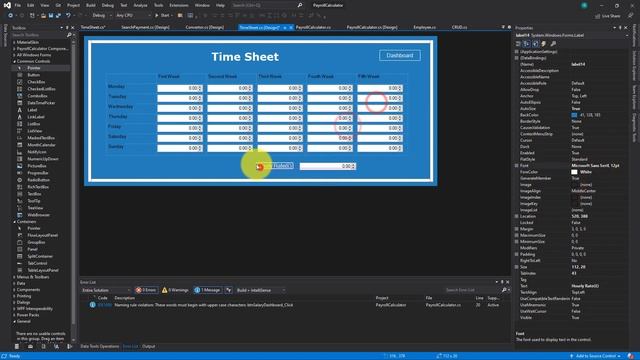Image resolution: width=640 pixels, height=360 pixels.
Task: Toggle the 0 Errors filter
Action: pos(146,290)
